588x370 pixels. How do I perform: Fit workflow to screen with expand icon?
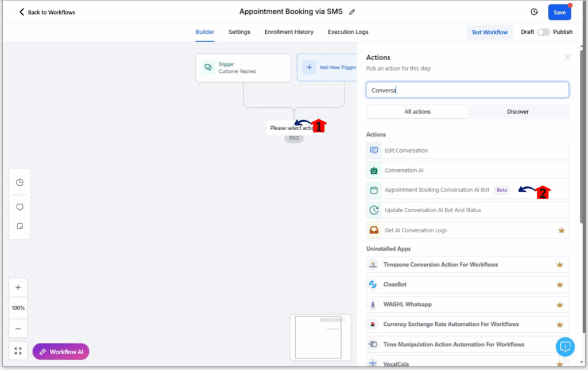coord(18,351)
